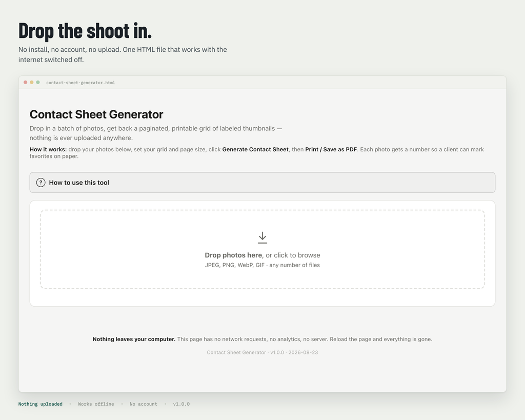Click the "Drop the shoot in." headline
Viewport: 525px width, 420px height.
point(85,30)
